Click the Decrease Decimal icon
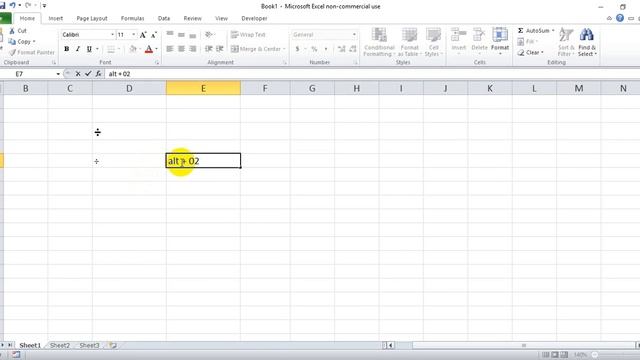This screenshot has width=640, height=360. pos(353,49)
